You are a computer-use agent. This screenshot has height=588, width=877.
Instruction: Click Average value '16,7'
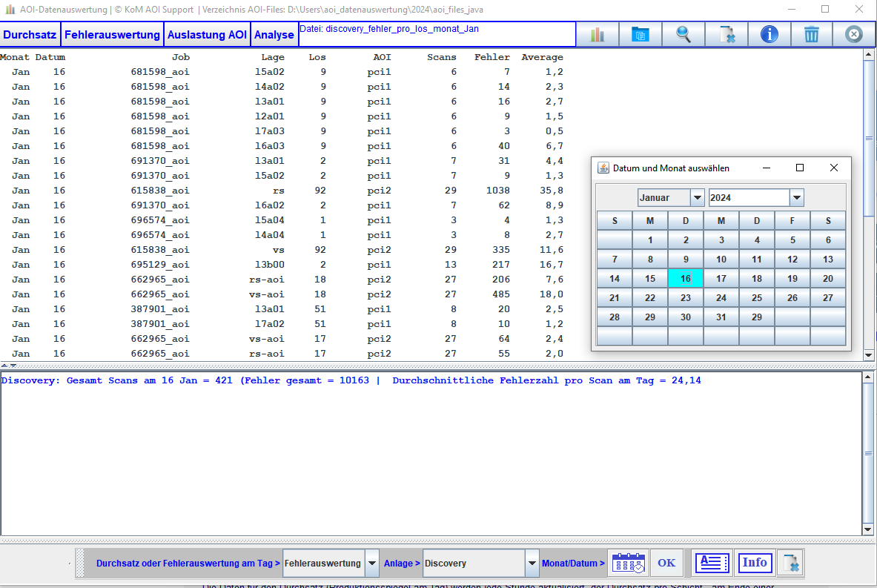click(x=551, y=265)
